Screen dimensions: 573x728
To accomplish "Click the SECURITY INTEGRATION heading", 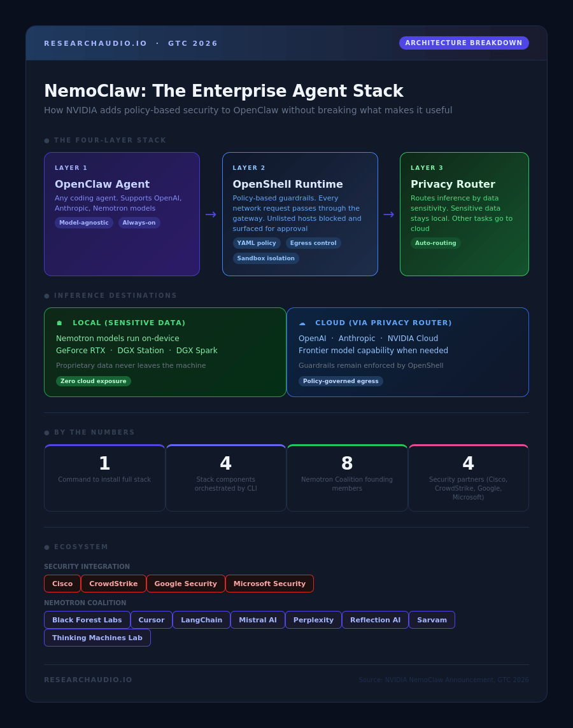I will 87,566.
